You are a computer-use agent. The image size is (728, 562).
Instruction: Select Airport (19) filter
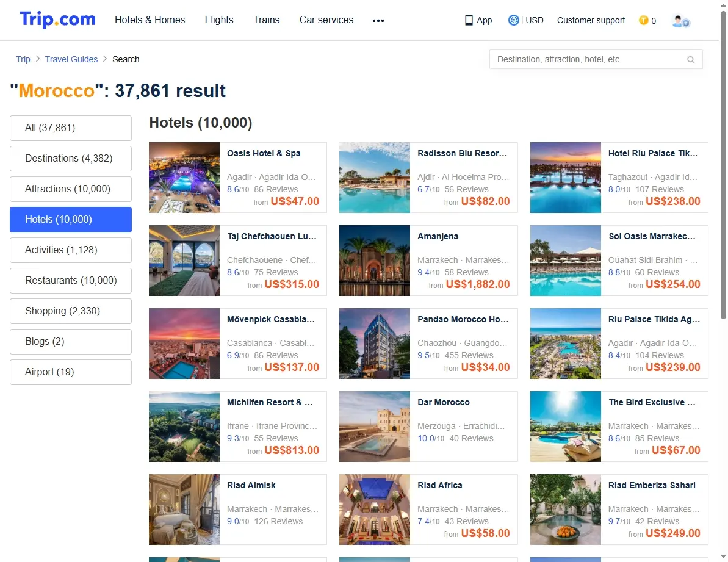pos(71,372)
